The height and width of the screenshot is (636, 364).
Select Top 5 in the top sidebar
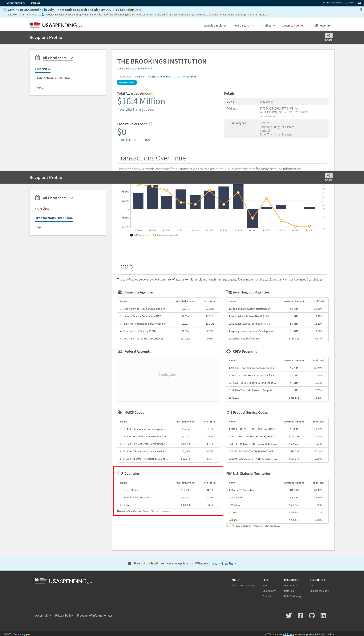[39, 87]
